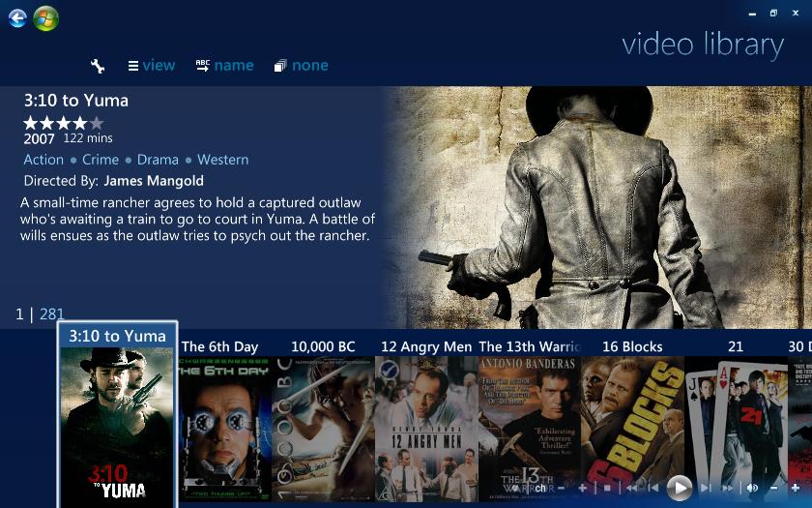Change the grouping filter labeled none
Image resolution: width=812 pixels, height=508 pixels.
point(302,66)
